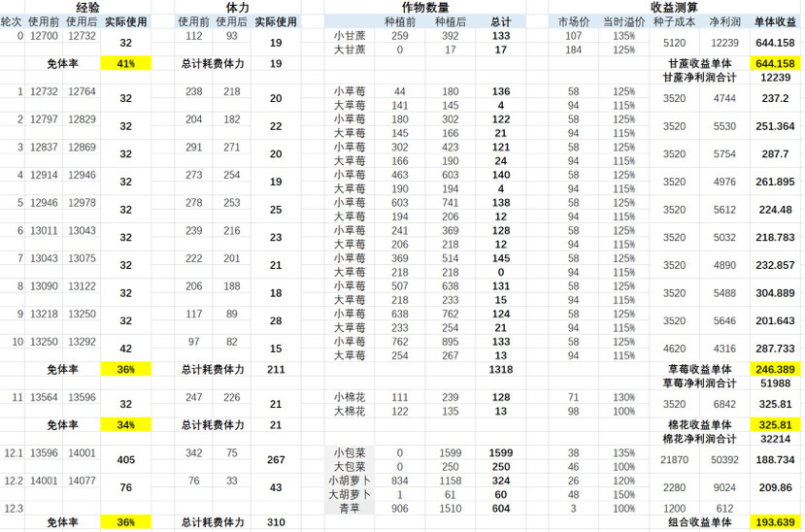Select the 大甘蔗 crop cell

pos(350,50)
